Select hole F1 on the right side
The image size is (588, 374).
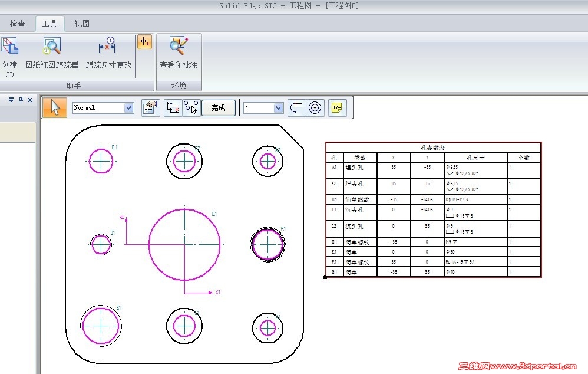pyautogui.click(x=267, y=244)
